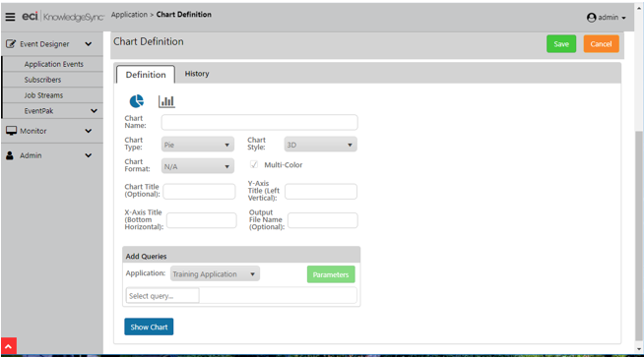Select the bar chart icon
The image size is (644, 357).
(x=166, y=101)
